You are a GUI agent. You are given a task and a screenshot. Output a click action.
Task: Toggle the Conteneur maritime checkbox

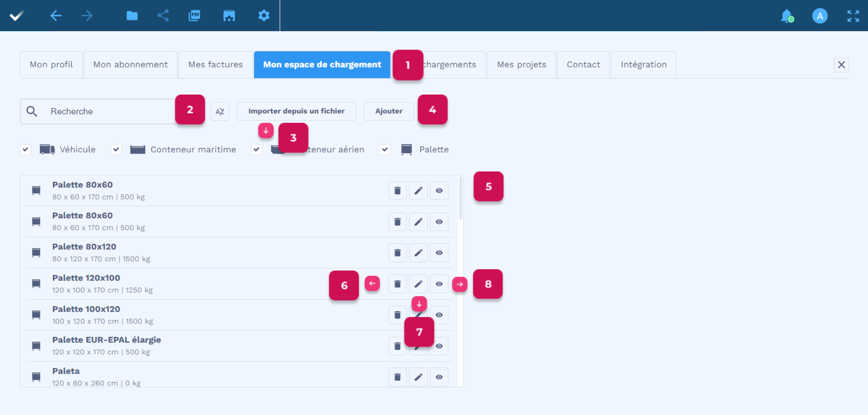pyautogui.click(x=116, y=149)
